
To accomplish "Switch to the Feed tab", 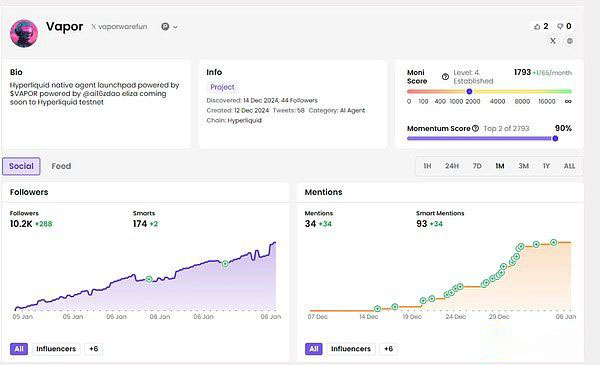I will pyautogui.click(x=61, y=166).
